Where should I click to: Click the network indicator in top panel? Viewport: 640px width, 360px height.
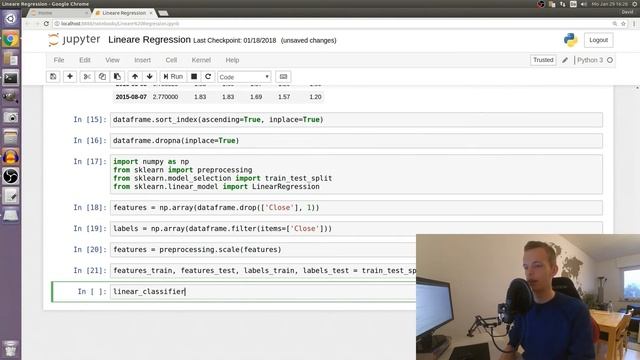(x=562, y=4)
